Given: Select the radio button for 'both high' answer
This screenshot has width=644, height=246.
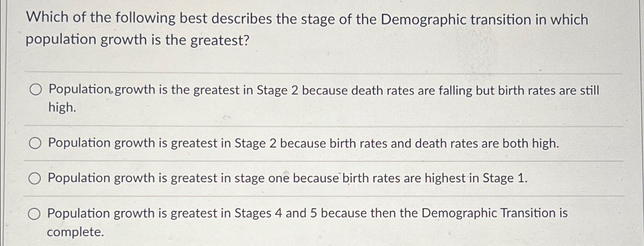Looking at the screenshot, I should click(35, 144).
